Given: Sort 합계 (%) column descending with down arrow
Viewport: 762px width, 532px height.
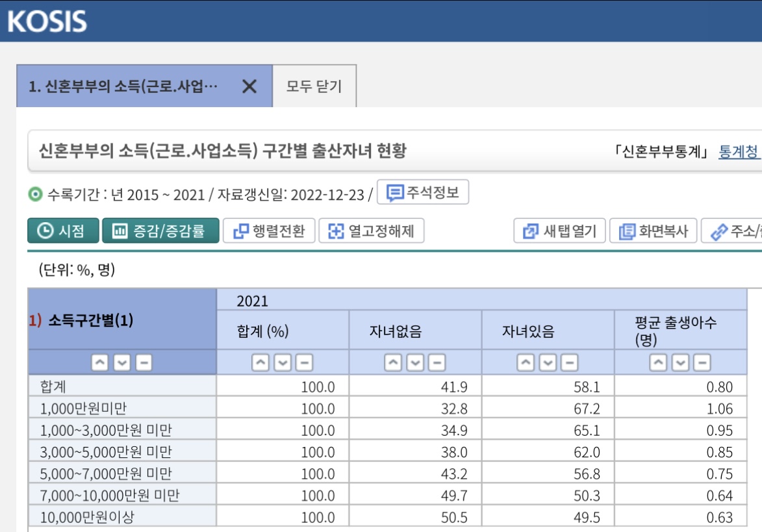Looking at the screenshot, I should click(x=282, y=362).
